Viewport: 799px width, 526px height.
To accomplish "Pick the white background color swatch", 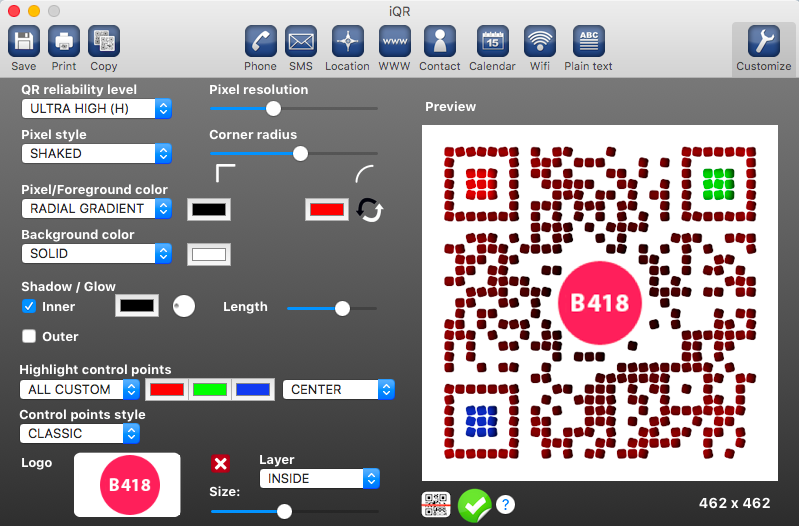I will 209,254.
